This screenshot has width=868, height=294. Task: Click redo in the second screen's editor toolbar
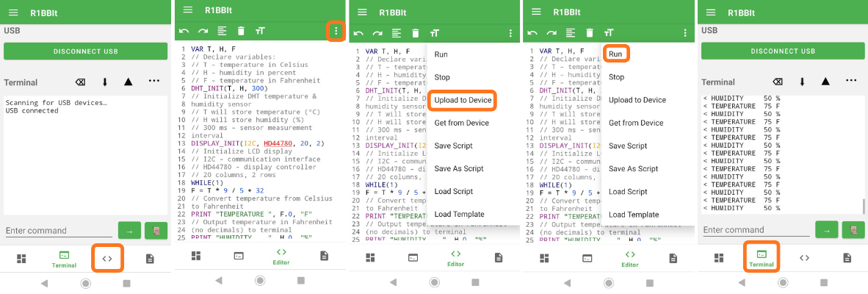(x=203, y=31)
